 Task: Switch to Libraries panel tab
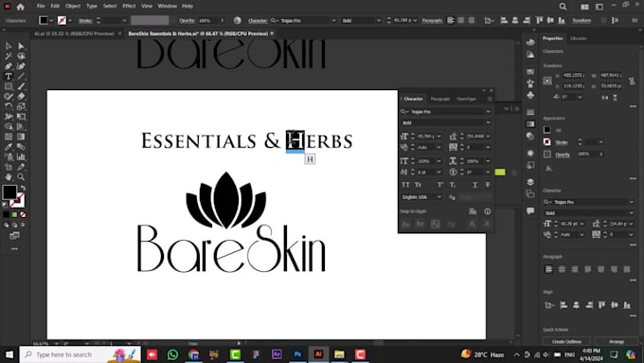click(579, 38)
